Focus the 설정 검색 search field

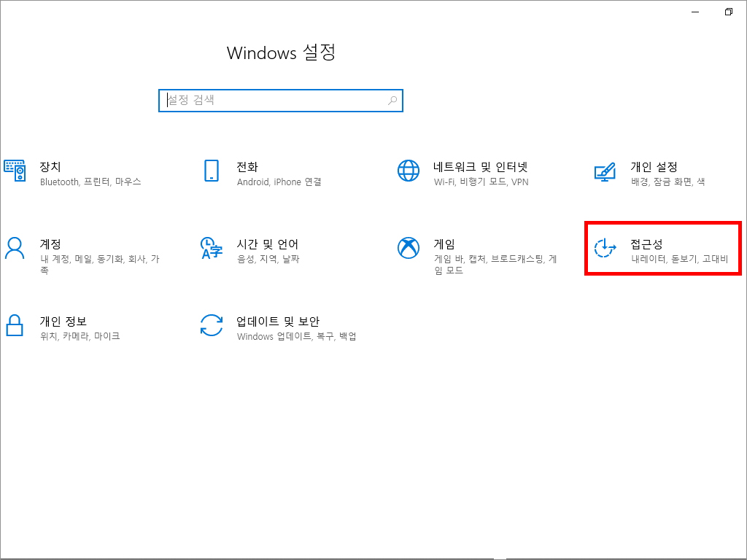point(281,101)
